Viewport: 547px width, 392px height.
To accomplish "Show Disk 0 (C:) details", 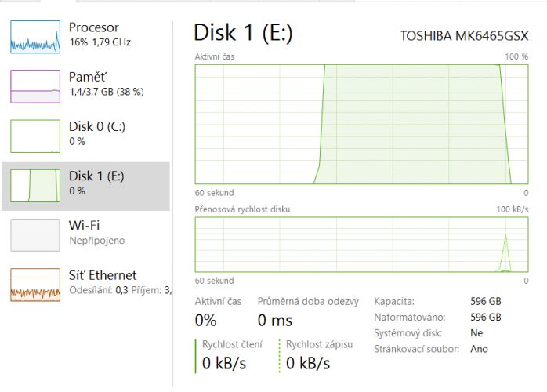I will click(x=97, y=126).
